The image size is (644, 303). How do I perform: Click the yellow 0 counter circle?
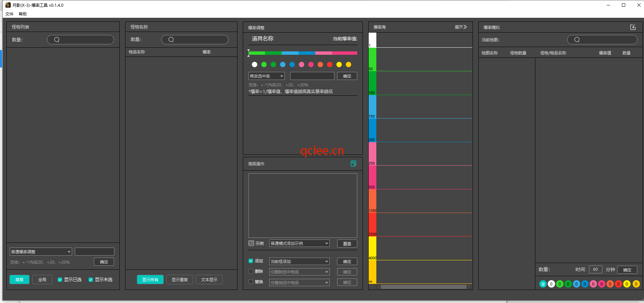(x=627, y=284)
